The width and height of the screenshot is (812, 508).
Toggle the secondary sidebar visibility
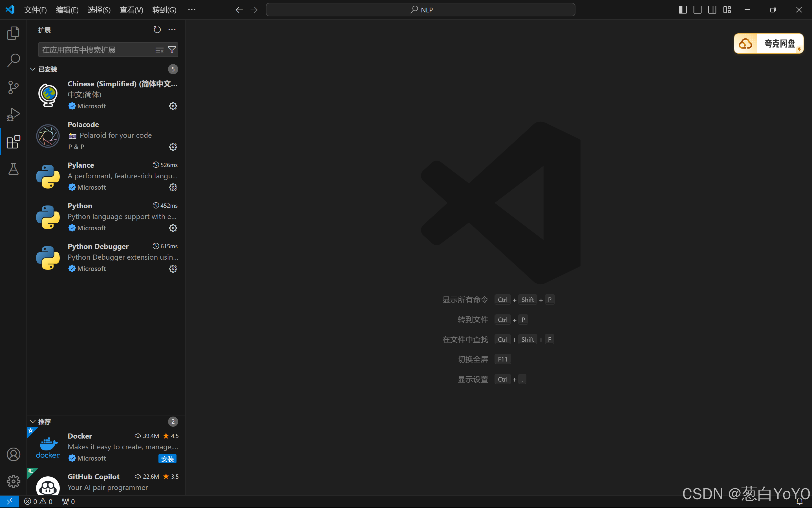712,10
